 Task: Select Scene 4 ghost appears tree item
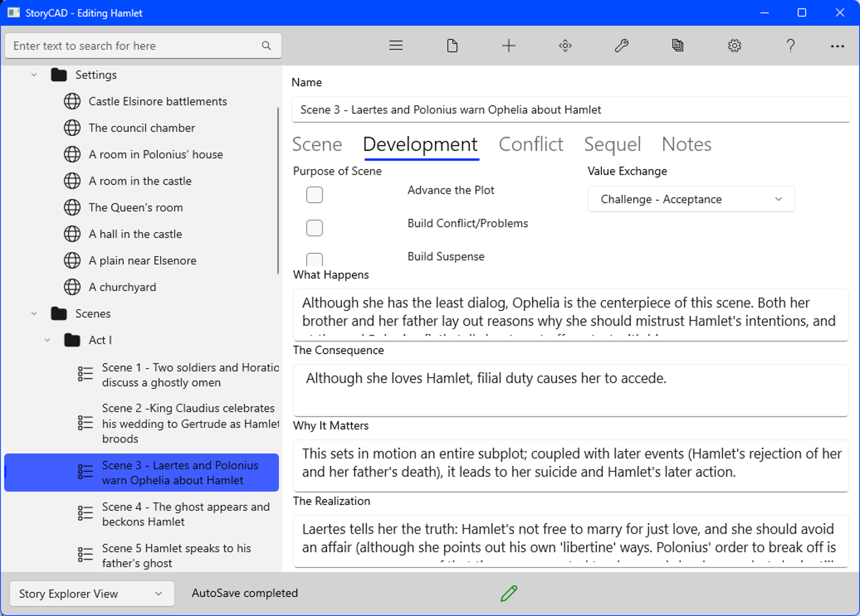point(186,514)
